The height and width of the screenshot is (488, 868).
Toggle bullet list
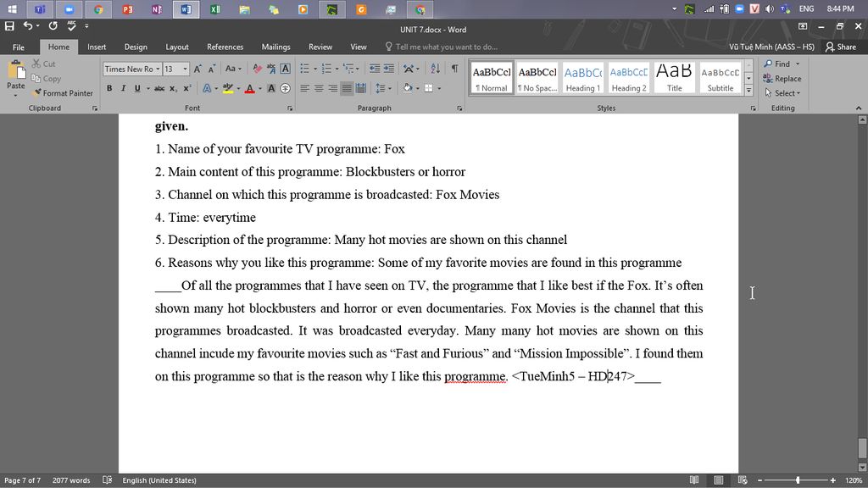(x=304, y=69)
